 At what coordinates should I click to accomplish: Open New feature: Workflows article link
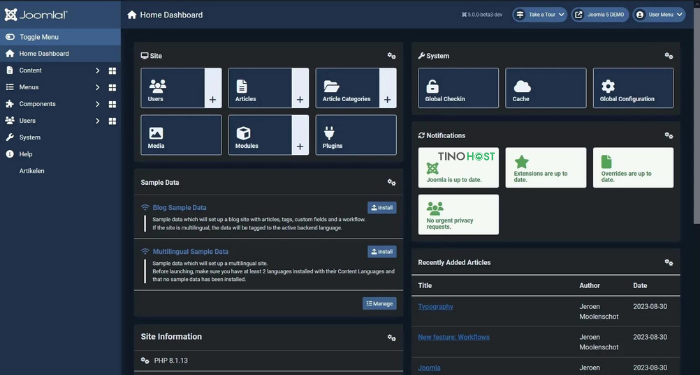[x=454, y=337]
